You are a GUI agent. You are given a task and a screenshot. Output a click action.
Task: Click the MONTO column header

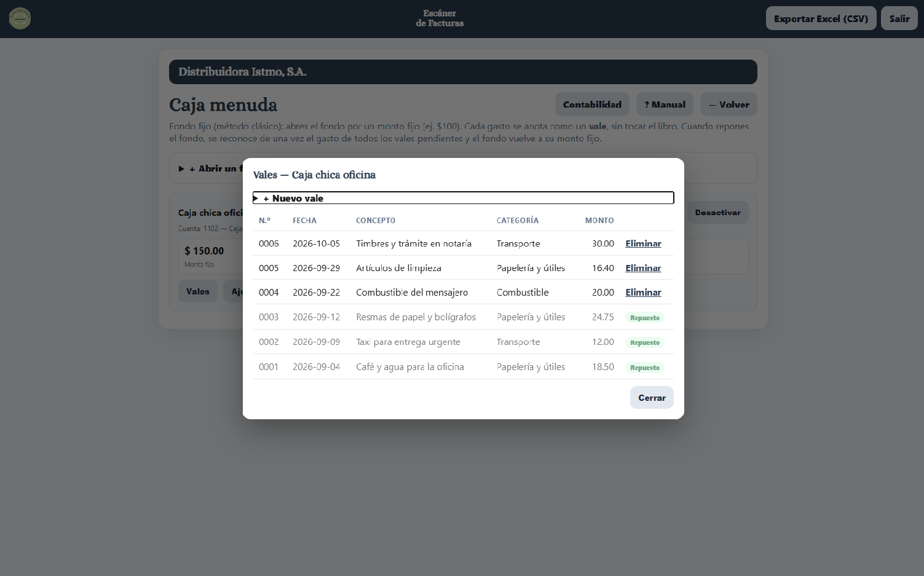coord(599,220)
